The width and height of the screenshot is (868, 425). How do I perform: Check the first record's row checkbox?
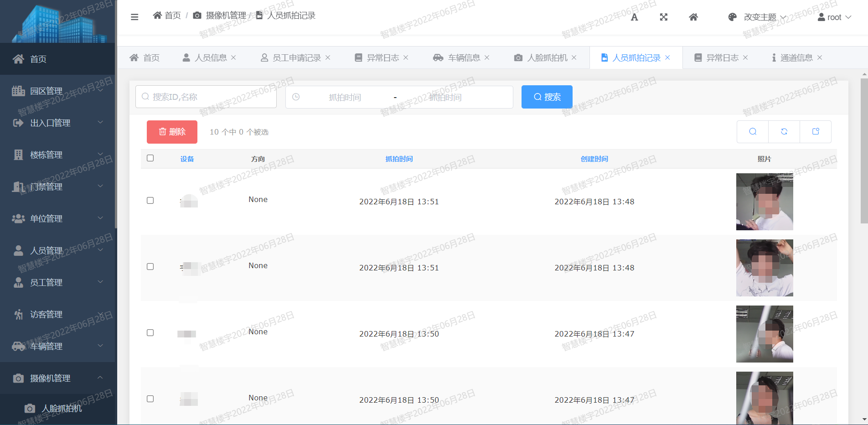click(150, 201)
